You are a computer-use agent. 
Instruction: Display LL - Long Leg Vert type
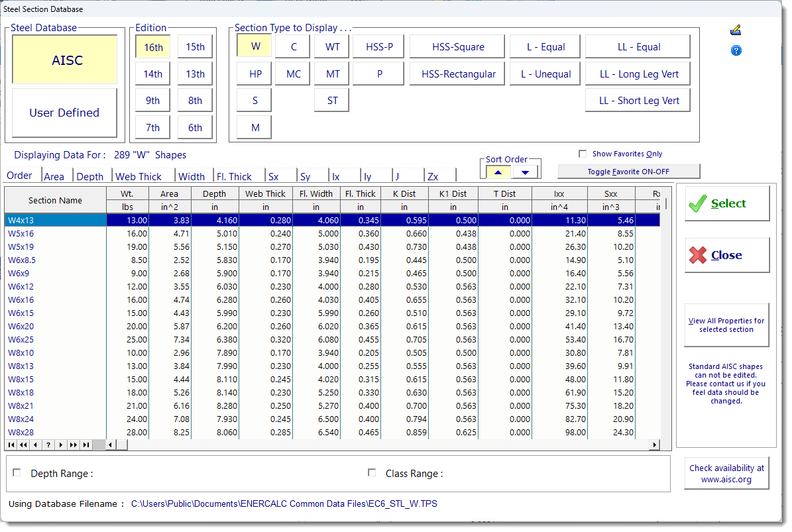[638, 74]
